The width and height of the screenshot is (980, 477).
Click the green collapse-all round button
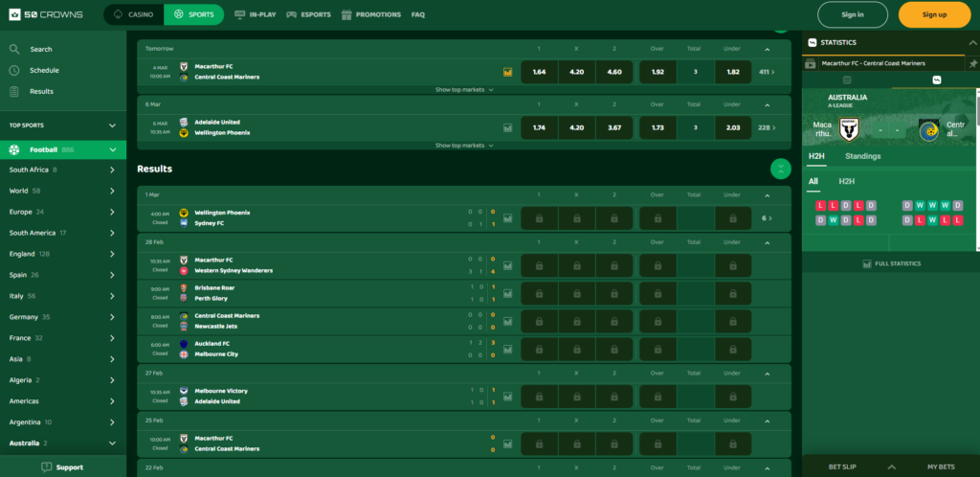coord(781,169)
